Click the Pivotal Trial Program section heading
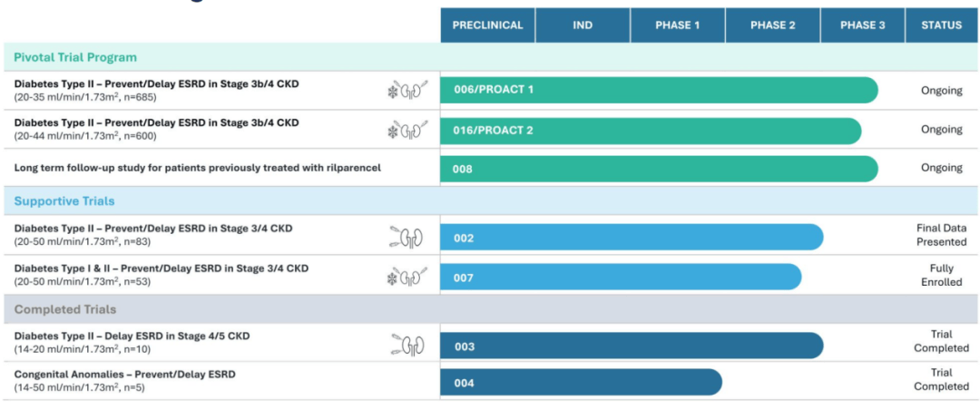This screenshot has height=410, width=980. coord(75,57)
